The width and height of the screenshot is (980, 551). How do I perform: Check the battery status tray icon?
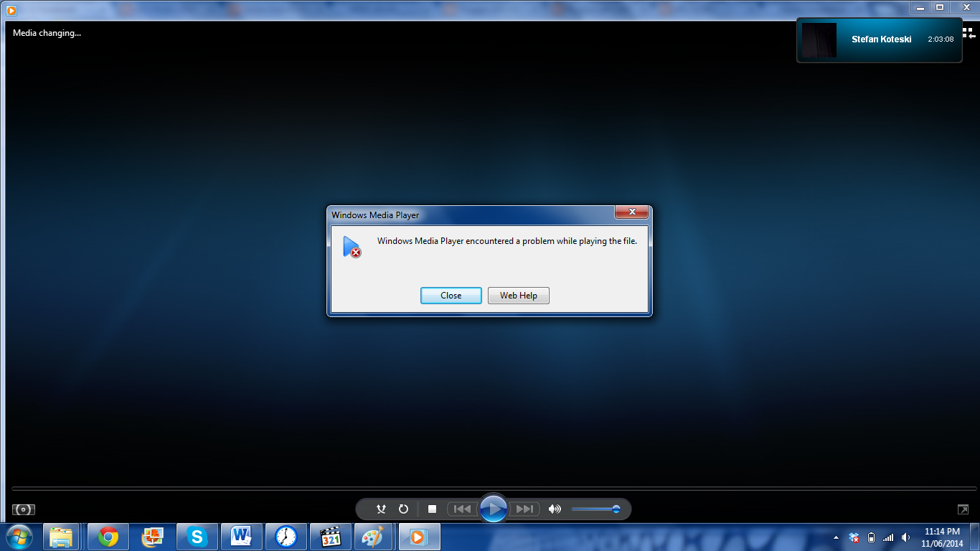click(x=871, y=537)
